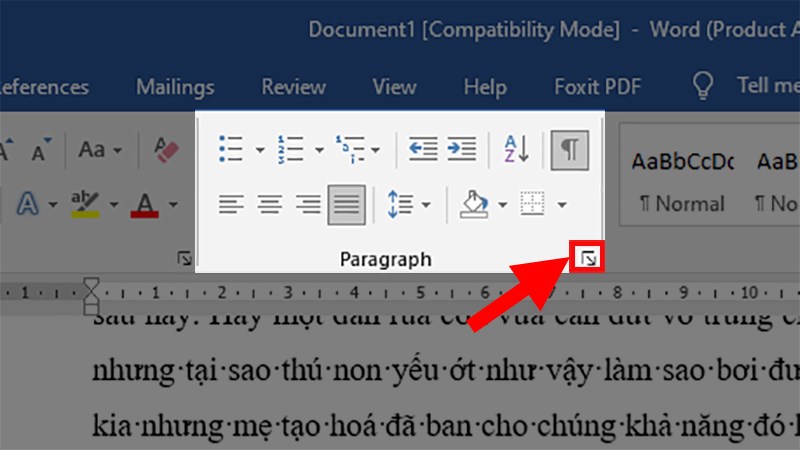
Task: Click Line and Paragraph Spacing icon
Action: (401, 205)
